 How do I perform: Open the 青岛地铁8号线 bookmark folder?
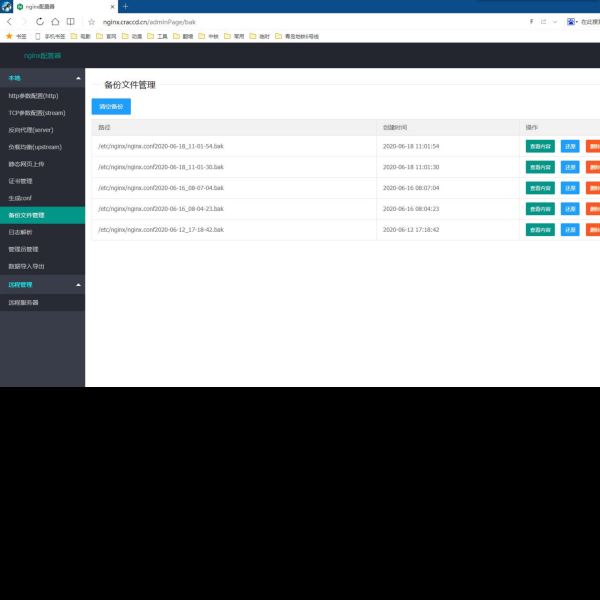[x=297, y=36]
